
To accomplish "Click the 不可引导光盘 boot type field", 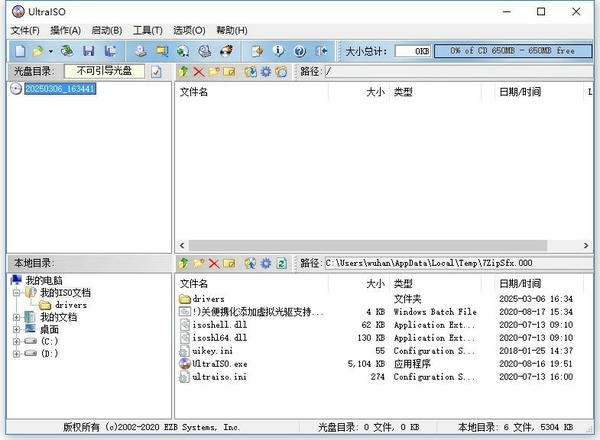I will (x=104, y=71).
